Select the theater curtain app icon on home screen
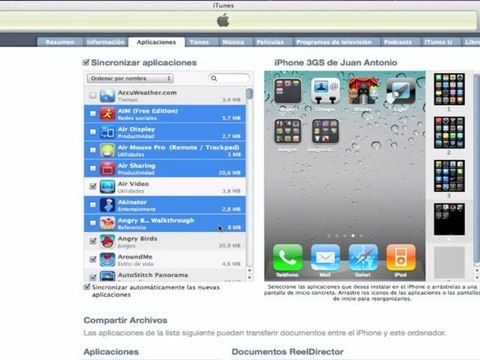The width and height of the screenshot is (480, 360). tap(363, 91)
